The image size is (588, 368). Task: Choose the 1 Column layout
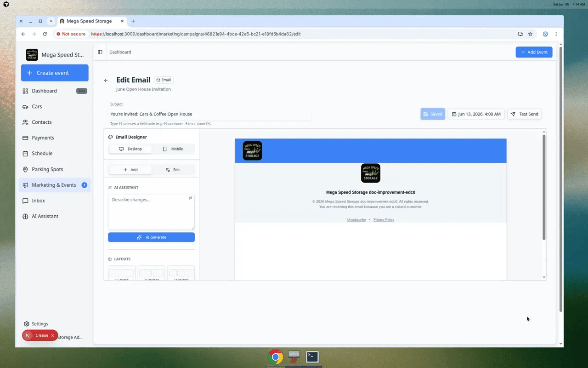point(122,273)
